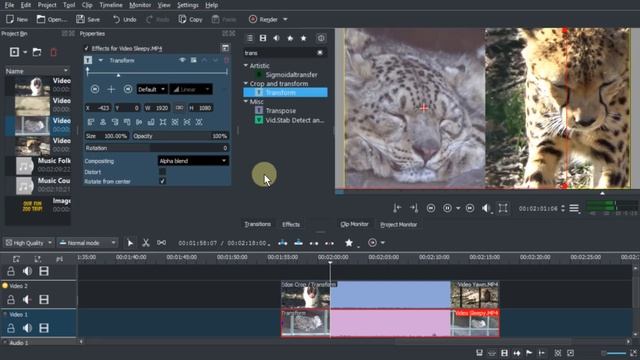Image resolution: width=640 pixels, height=360 pixels.
Task: Collapse the Crop and transform category
Action: 246,83
